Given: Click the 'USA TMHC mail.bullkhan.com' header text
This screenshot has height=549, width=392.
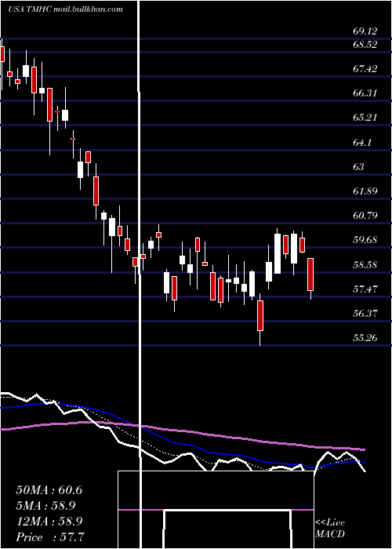Looking at the screenshot, I should coord(65,9).
